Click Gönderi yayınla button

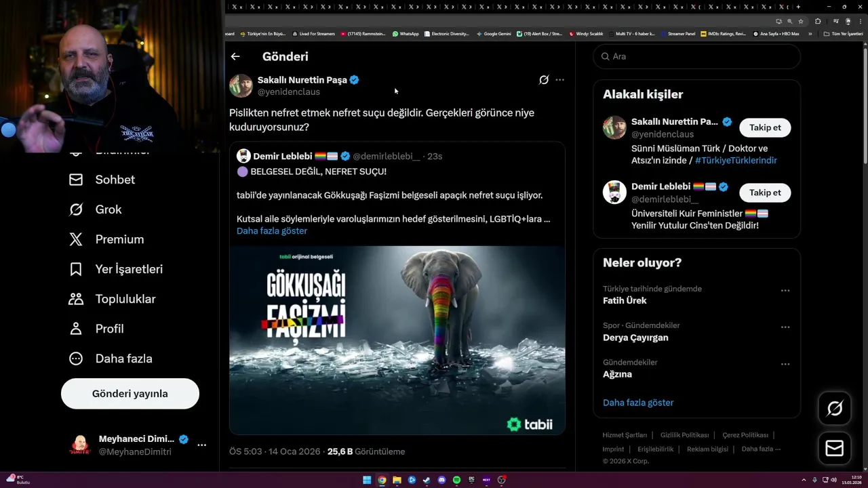tap(130, 394)
